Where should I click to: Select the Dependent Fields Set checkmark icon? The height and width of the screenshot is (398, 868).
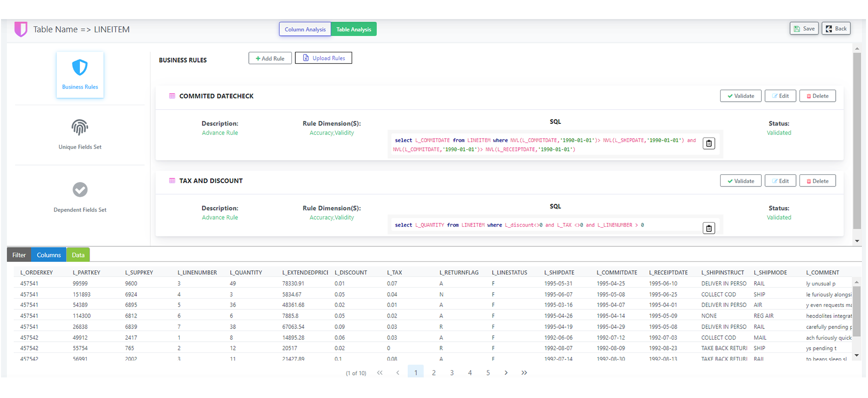80,189
